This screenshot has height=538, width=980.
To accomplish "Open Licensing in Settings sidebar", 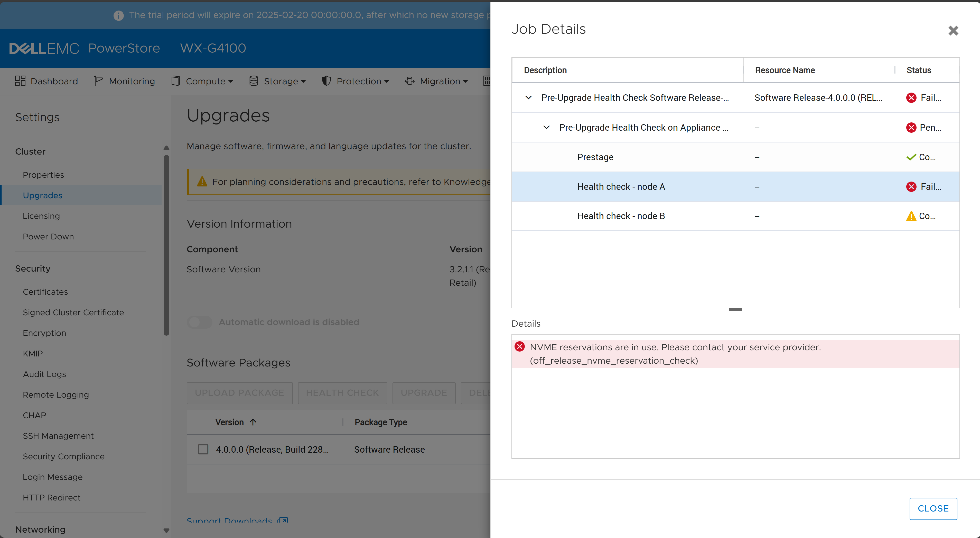I will pyautogui.click(x=41, y=216).
